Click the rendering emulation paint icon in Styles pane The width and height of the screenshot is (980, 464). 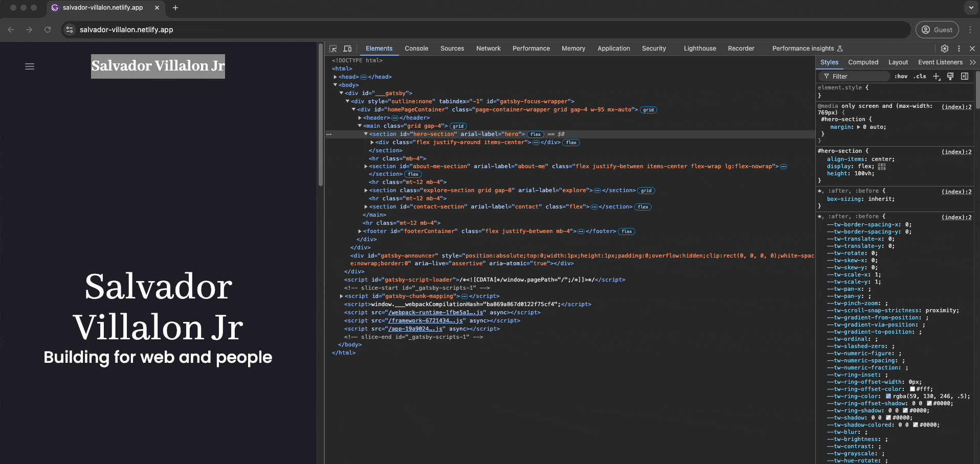point(950,76)
